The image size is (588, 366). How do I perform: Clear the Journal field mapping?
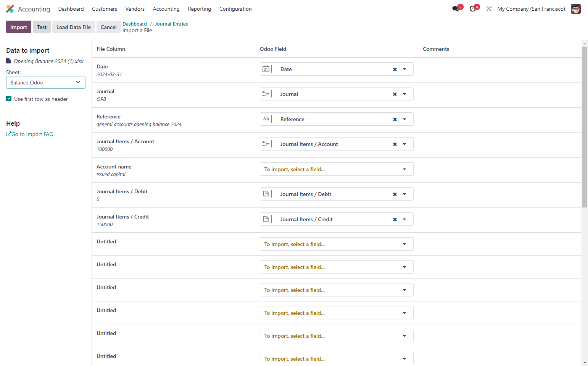(395, 94)
